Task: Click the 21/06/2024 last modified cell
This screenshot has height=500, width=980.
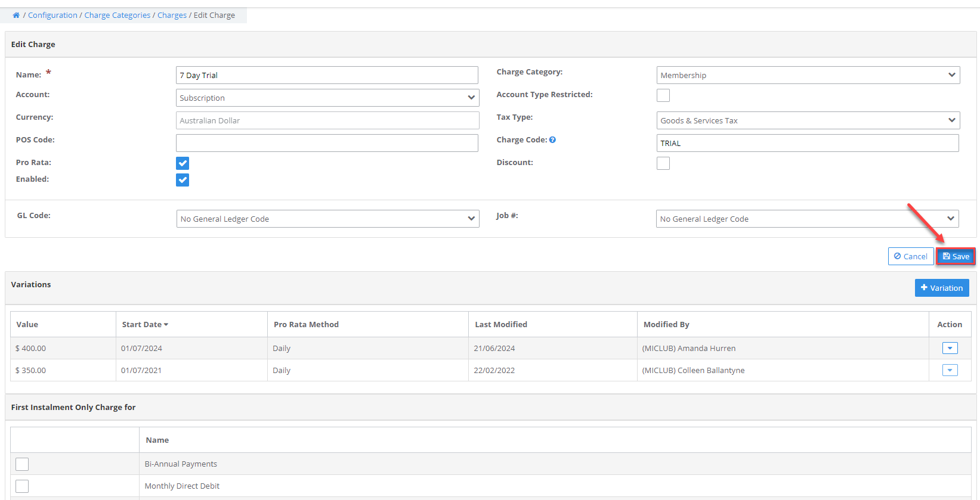Action: click(552, 348)
